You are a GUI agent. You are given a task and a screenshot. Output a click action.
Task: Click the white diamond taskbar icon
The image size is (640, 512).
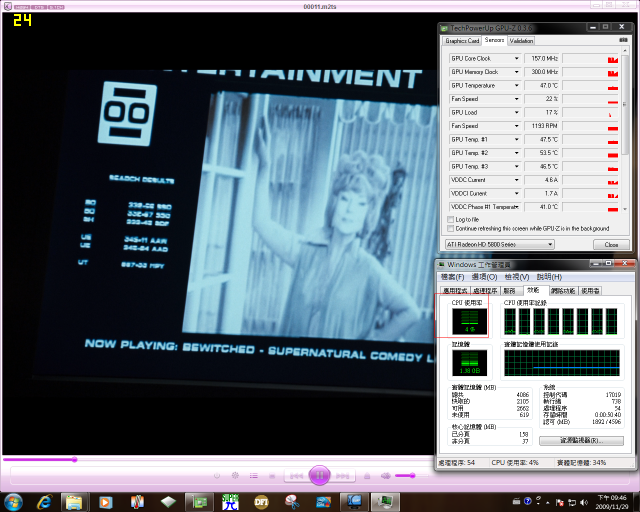point(168,502)
